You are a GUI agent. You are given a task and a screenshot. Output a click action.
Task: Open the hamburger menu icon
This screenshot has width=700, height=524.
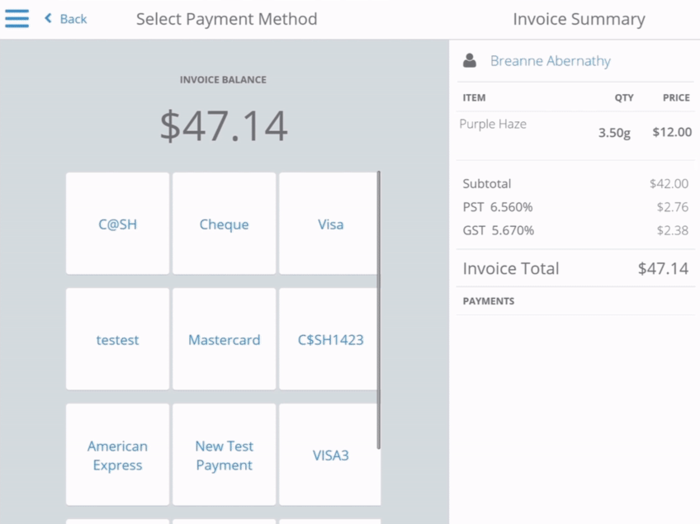(17, 19)
